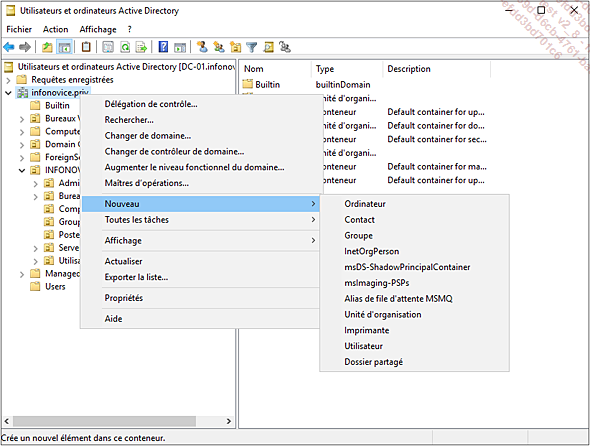Choose Utilisateur from the Nouveau submenu

[363, 346]
